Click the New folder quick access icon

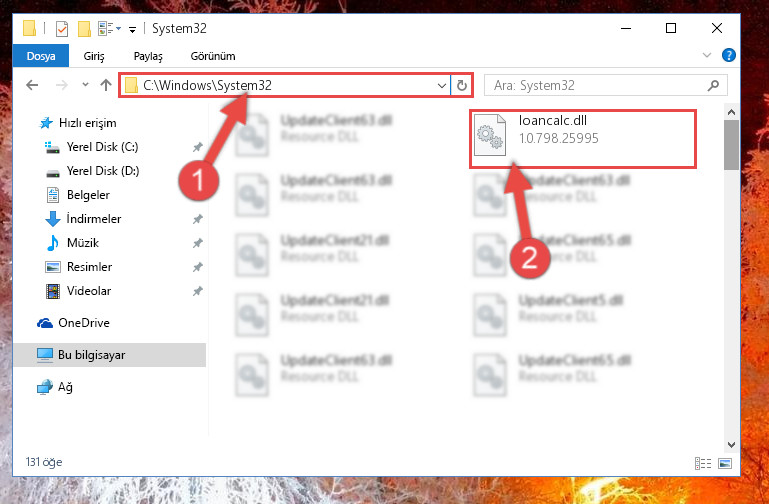point(84,29)
